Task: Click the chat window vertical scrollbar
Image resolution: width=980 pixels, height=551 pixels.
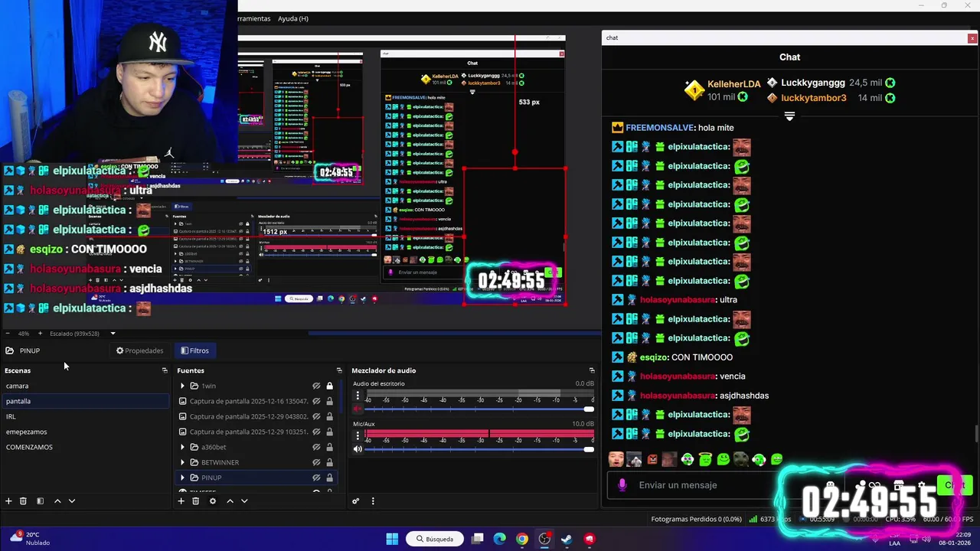Action: tap(975, 433)
